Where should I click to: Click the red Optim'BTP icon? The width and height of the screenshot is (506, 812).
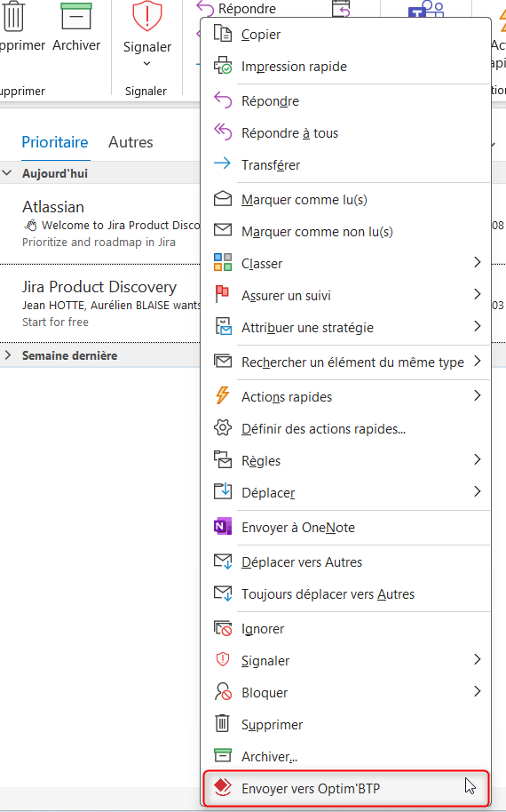[223, 786]
